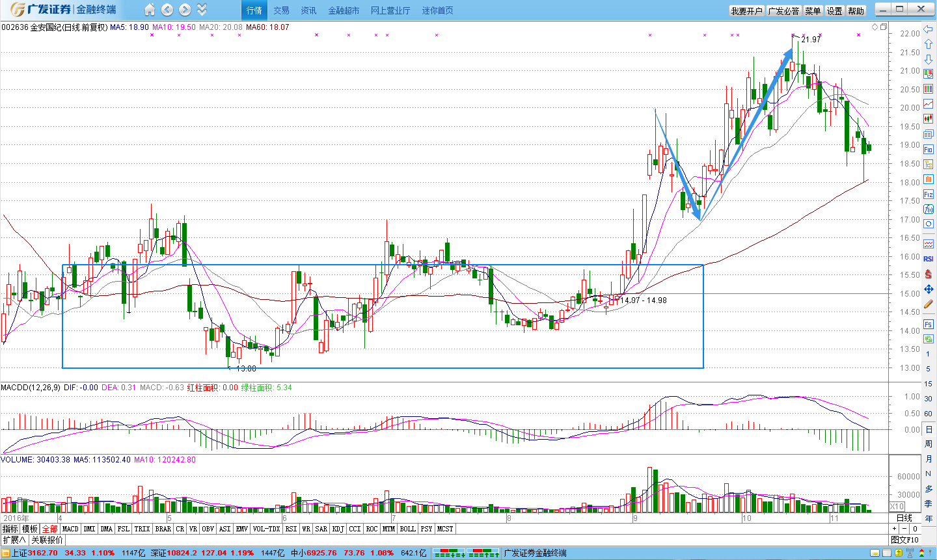Switch to 5-minute period
Viewport: 937px width, 560px height.
[x=928, y=369]
